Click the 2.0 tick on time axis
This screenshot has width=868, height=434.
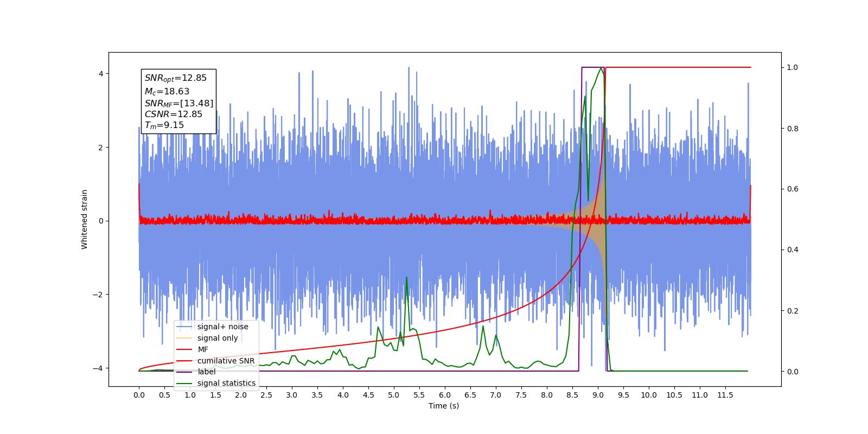241,395
